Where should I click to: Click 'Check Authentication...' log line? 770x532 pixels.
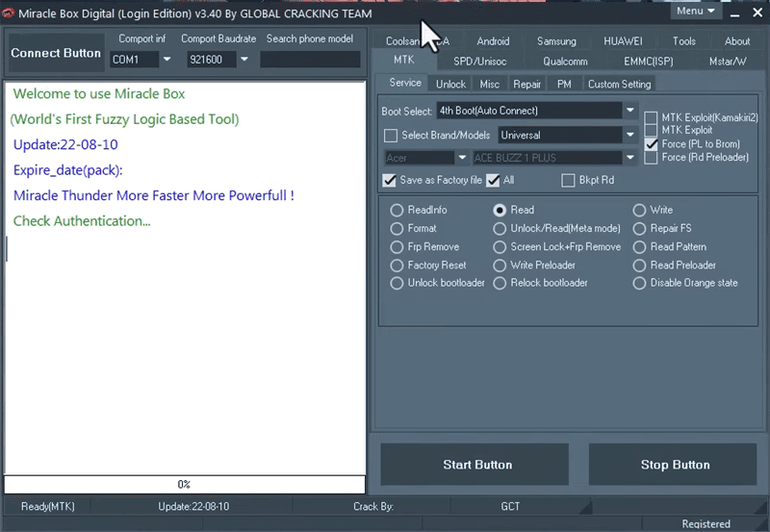pyautogui.click(x=82, y=221)
